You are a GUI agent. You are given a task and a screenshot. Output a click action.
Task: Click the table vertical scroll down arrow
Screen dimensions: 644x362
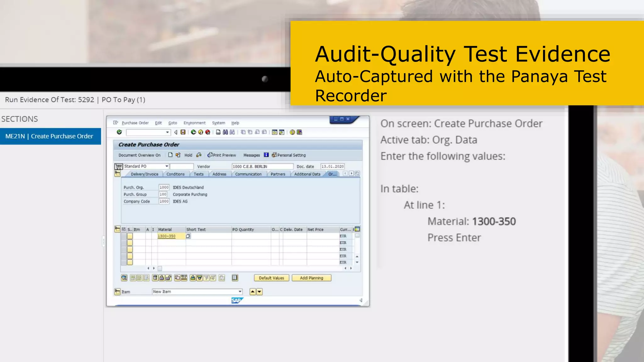[x=357, y=262]
